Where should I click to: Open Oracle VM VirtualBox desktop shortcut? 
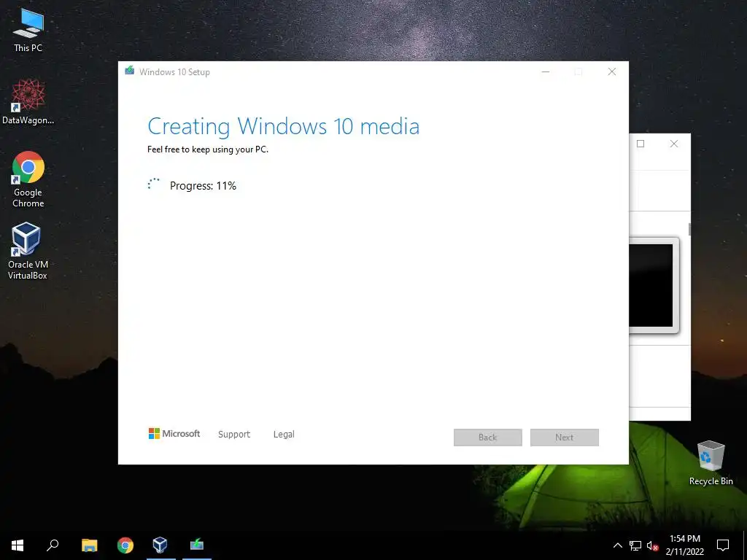click(28, 251)
